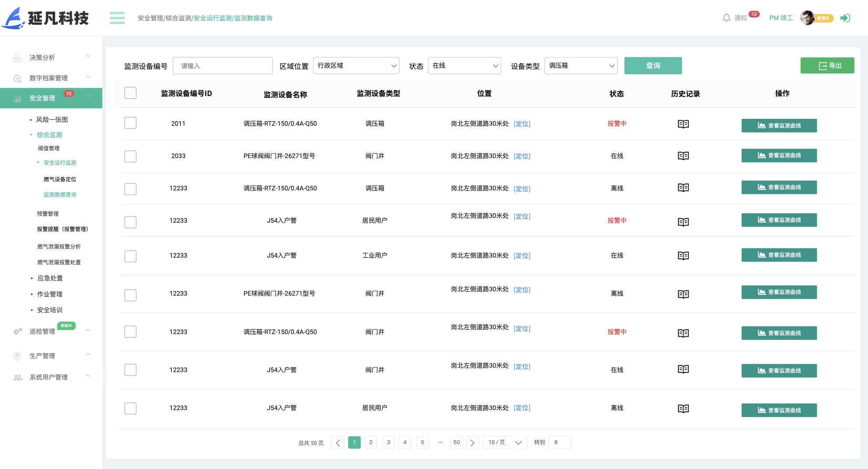Expand the 生产管理 menu chevron
Image resolution: width=868 pixels, height=469 pixels.
(x=88, y=354)
